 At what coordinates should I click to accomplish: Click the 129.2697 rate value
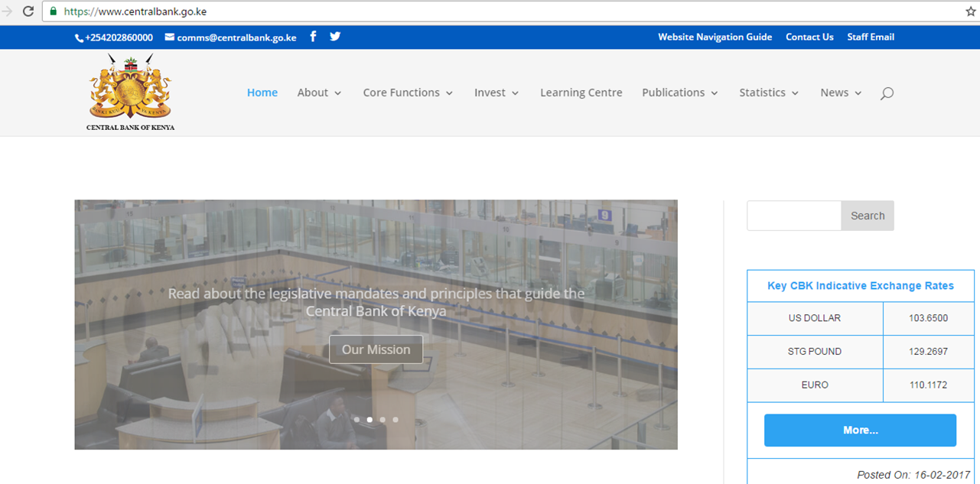point(929,352)
